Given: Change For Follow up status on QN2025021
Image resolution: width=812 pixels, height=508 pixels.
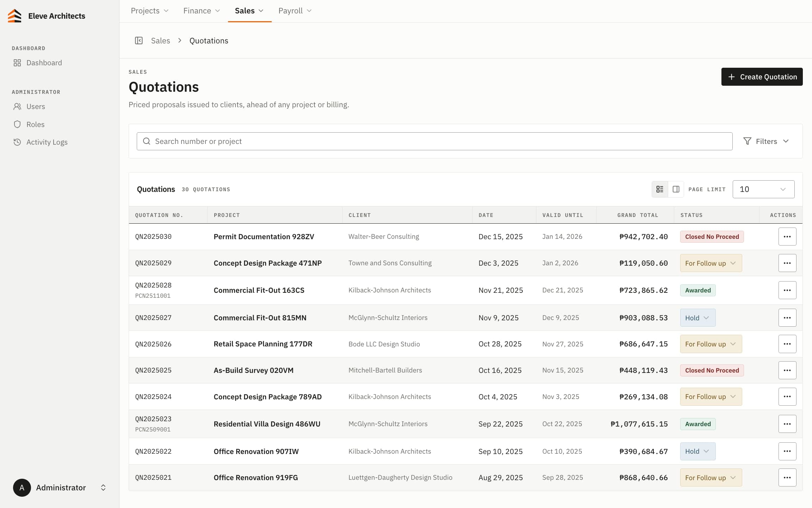Looking at the screenshot, I should click(x=711, y=478).
